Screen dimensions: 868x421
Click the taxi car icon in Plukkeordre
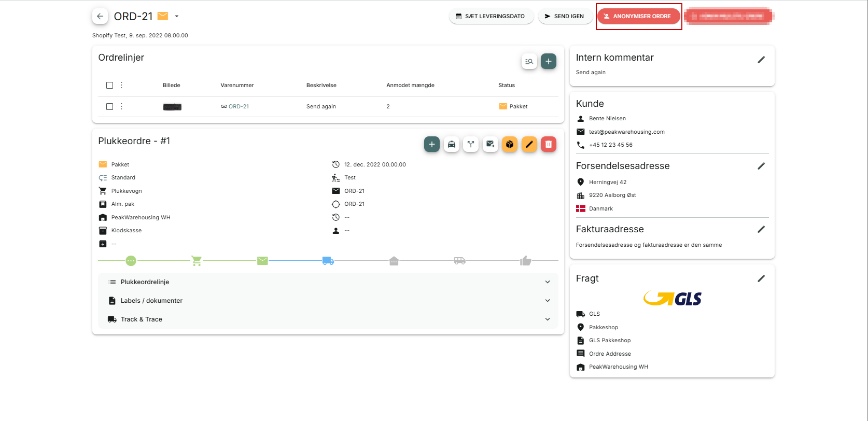452,144
